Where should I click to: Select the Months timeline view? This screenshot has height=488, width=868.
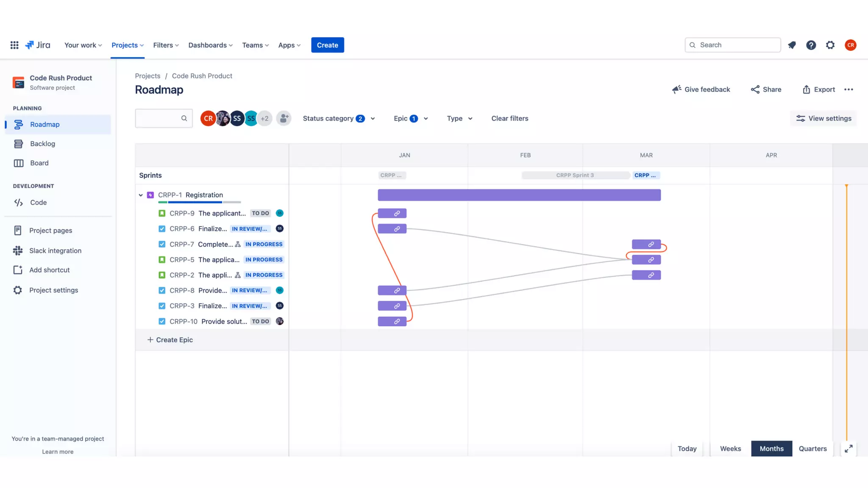point(771,449)
